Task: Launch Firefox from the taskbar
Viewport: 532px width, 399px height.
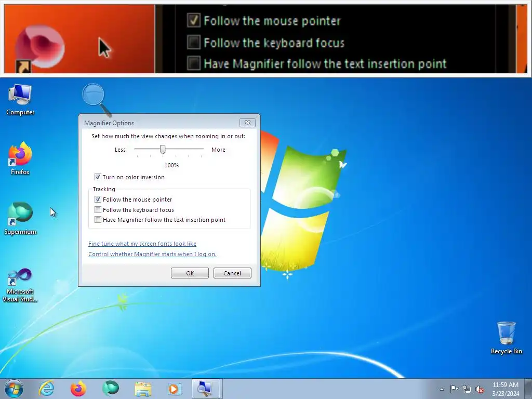Action: click(x=78, y=389)
